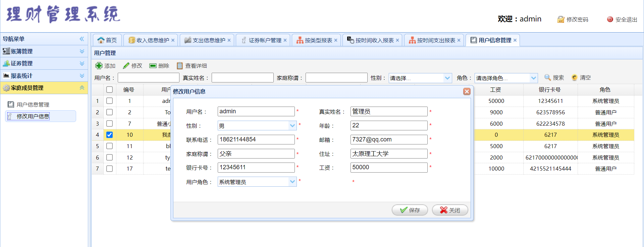Click the 首页 house icon
Image resolution: width=644 pixels, height=247 pixels.
[101, 40]
